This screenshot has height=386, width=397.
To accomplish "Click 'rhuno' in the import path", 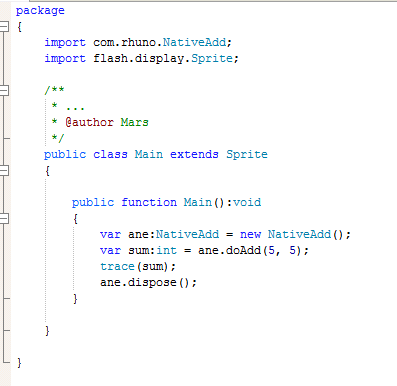I will click(x=138, y=42).
